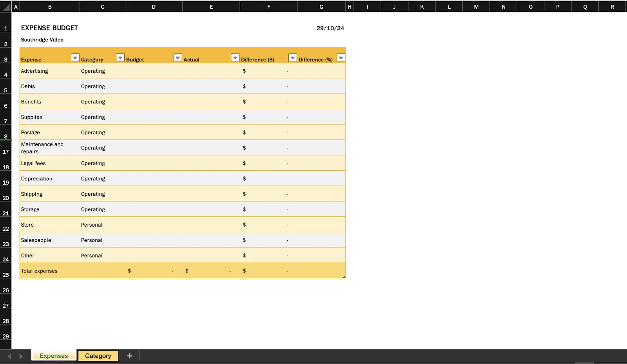Screen dimensions: 627x364
Task: Select column F header
Action: click(269, 7)
